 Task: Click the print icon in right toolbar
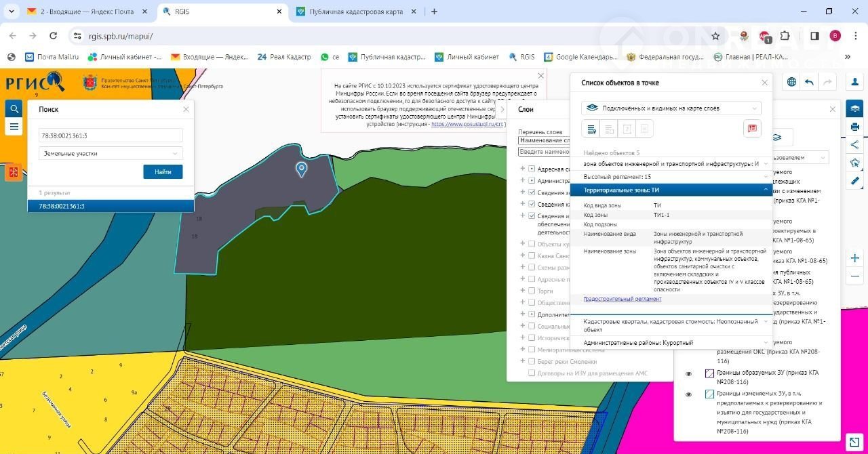(x=854, y=127)
